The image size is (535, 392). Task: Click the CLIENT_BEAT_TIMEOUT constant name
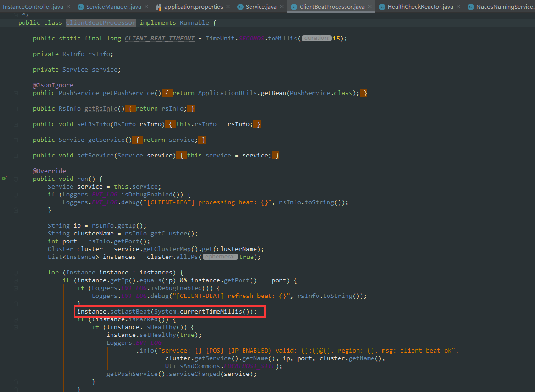(159, 39)
